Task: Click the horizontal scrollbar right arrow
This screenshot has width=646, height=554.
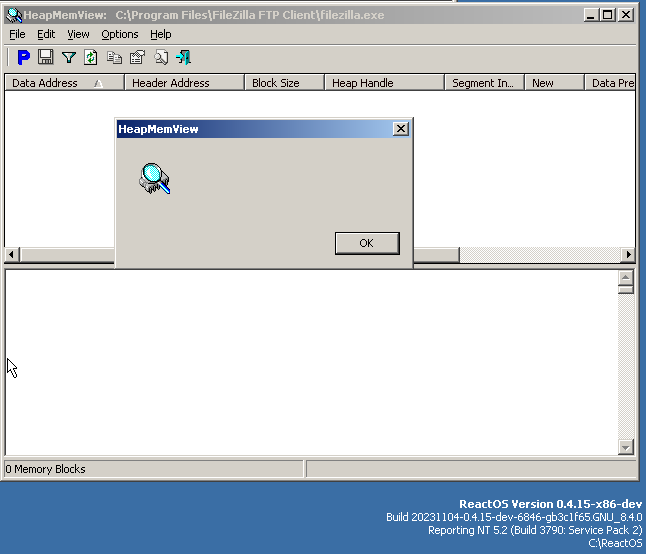Action: (x=628, y=255)
